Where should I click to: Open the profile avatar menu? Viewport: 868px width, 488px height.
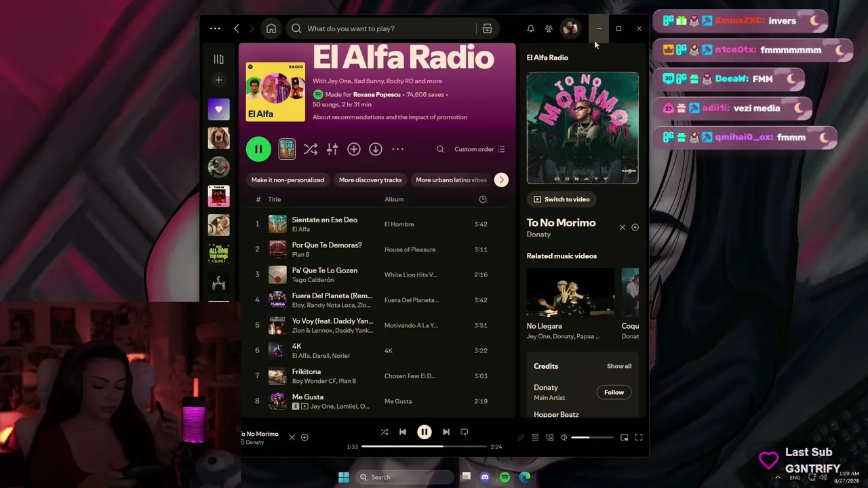(570, 28)
